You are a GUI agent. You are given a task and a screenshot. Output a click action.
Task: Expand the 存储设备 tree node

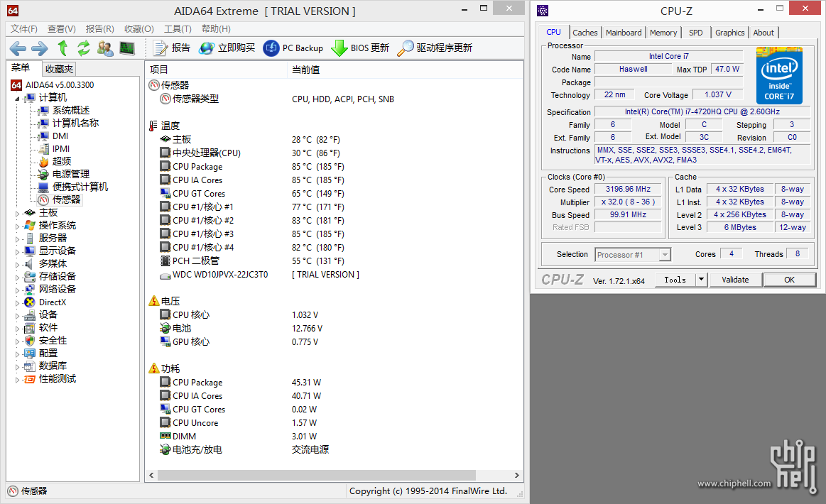coord(17,277)
